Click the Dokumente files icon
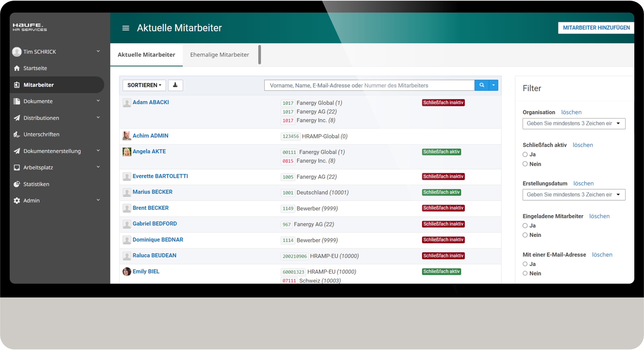Viewport: 644px width, 350px height. (x=17, y=101)
